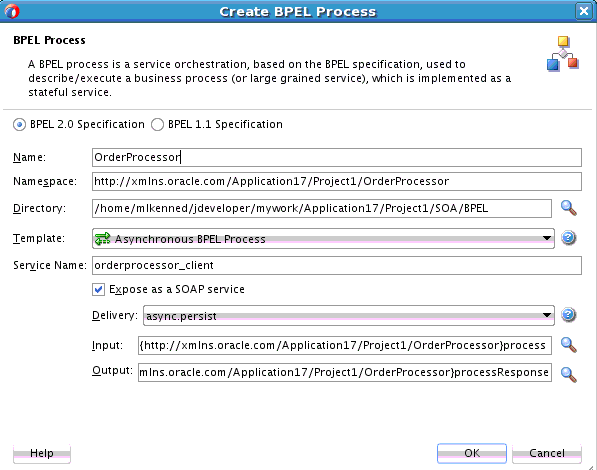Screen dimensions: 597x470
Task: Click the Directory path field
Action: pyautogui.click(x=322, y=208)
